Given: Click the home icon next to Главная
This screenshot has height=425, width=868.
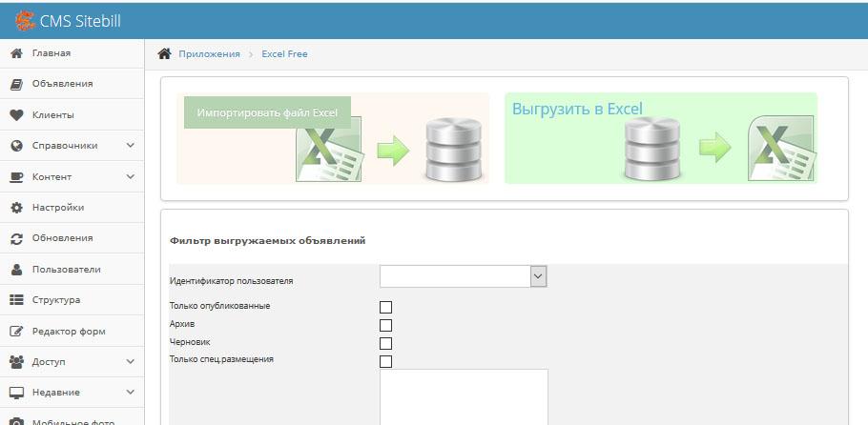Looking at the screenshot, I should 16,53.
